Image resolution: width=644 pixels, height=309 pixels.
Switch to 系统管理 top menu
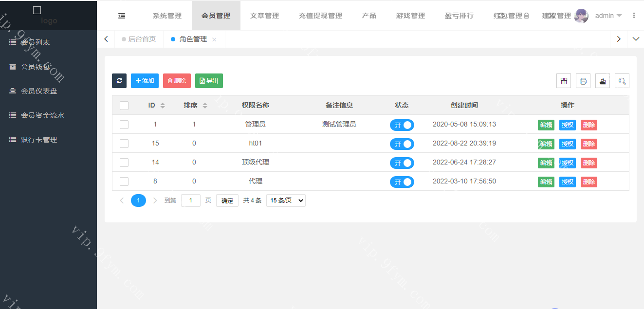167,16
